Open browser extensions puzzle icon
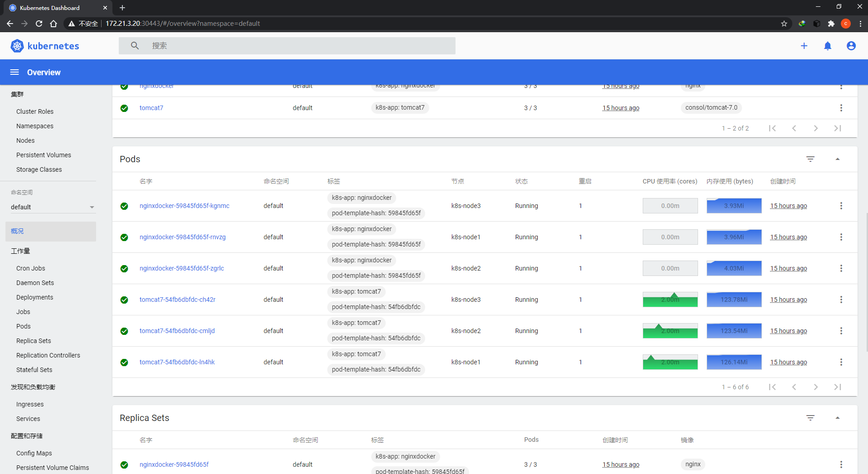The width and height of the screenshot is (868, 474). click(831, 24)
